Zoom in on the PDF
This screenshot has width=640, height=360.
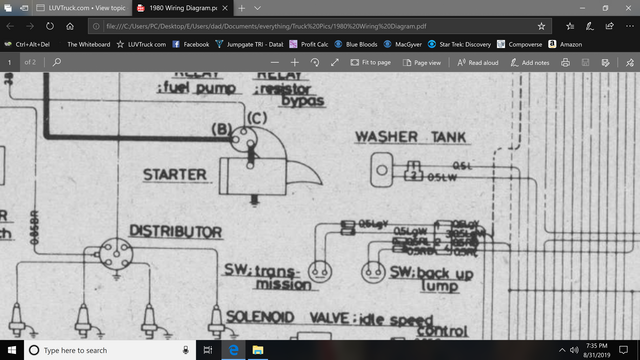point(295,62)
